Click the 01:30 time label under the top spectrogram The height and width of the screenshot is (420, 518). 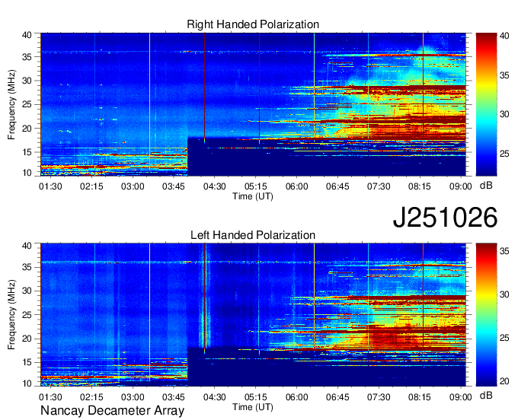(x=50, y=186)
